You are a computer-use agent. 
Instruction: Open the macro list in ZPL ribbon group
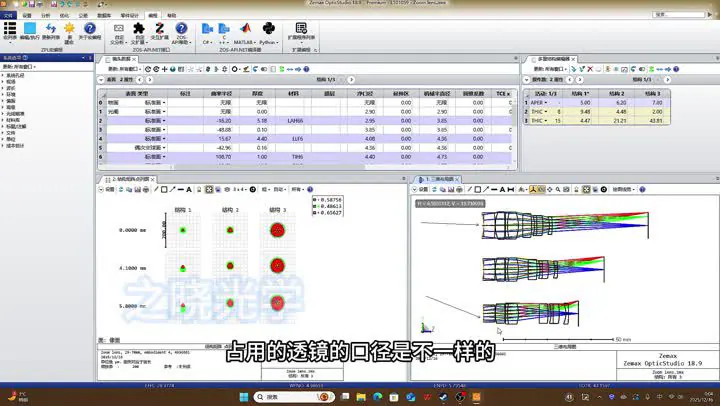click(x=10, y=28)
